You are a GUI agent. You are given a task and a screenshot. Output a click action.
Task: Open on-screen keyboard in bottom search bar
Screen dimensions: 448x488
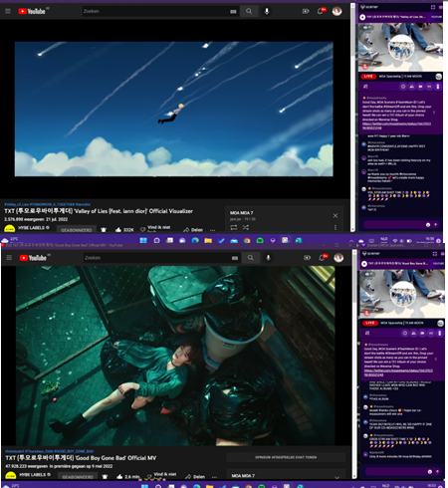[235, 258]
